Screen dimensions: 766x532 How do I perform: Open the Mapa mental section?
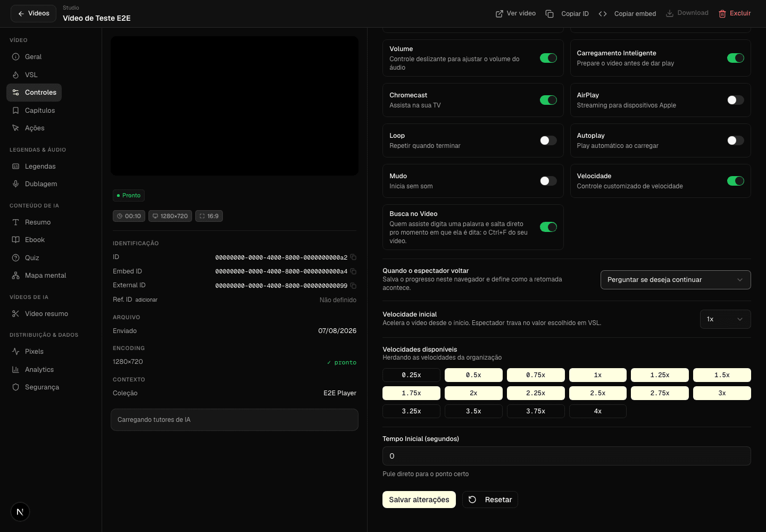[x=39, y=276]
